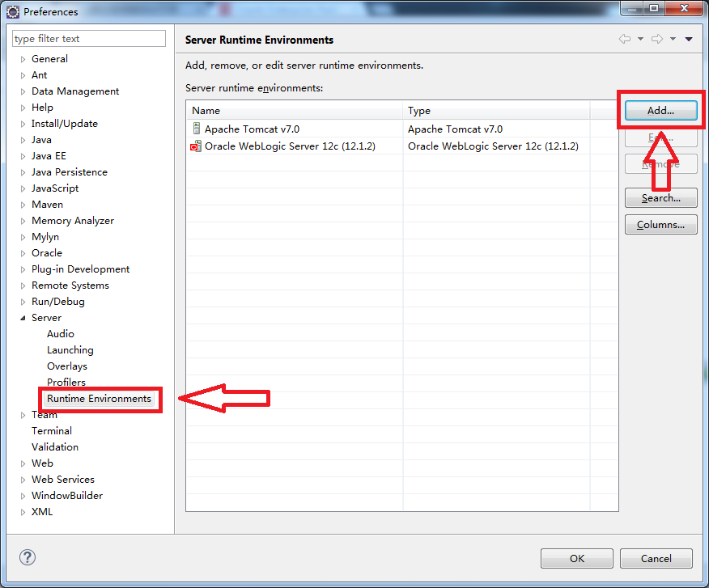Click the Apache Tomcat v7.0 server icon
Screen dimensions: 709x588
(x=196, y=129)
